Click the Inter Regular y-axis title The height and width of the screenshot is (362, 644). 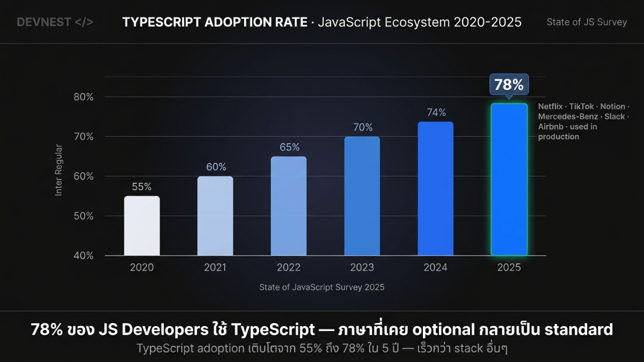(59, 170)
